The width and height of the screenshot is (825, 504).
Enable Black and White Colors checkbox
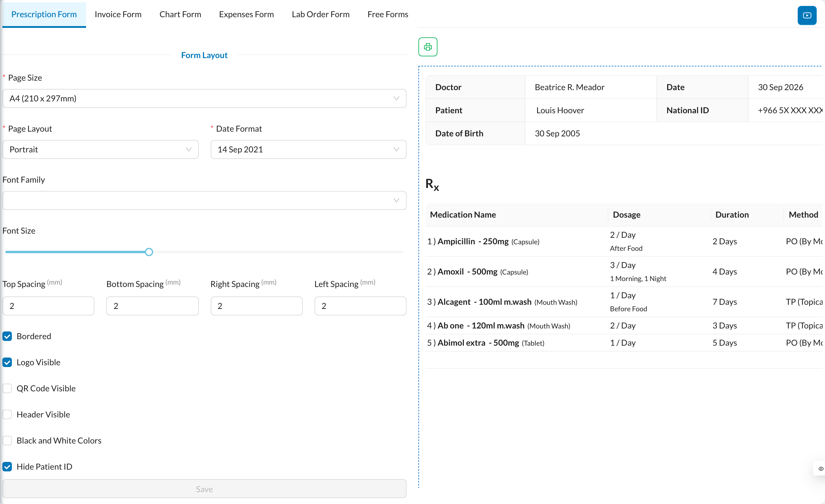pos(7,441)
